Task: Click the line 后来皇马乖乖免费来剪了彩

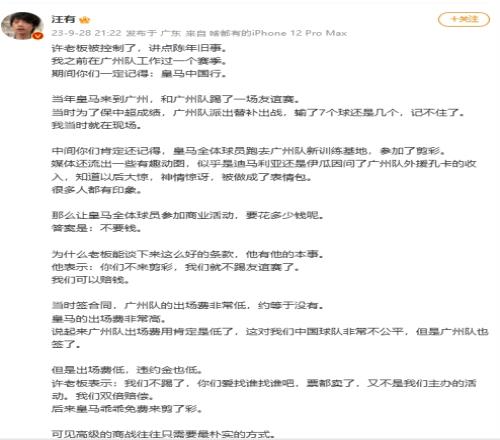Action: point(127,408)
